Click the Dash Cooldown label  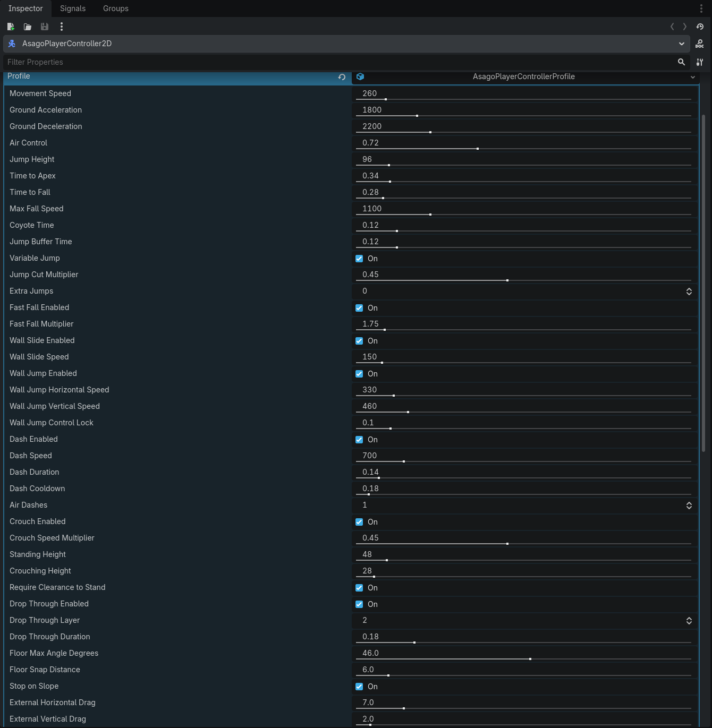pos(37,489)
